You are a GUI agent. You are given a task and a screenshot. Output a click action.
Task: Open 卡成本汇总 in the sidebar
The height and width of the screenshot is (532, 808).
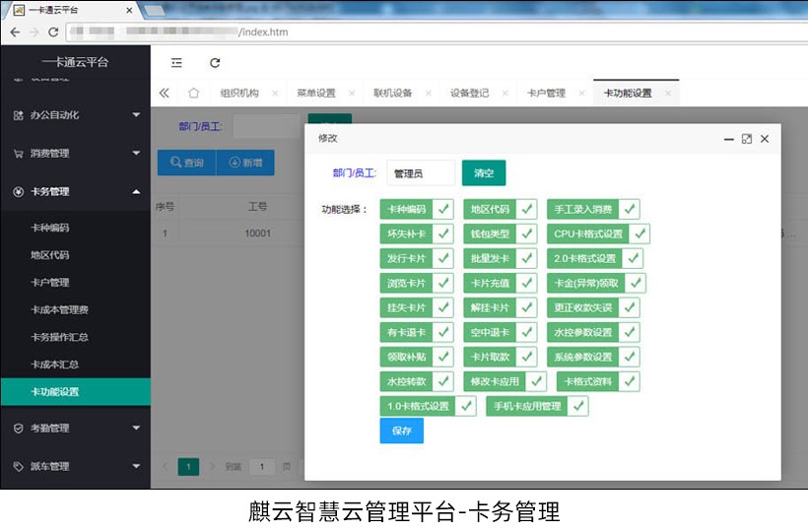55,365
